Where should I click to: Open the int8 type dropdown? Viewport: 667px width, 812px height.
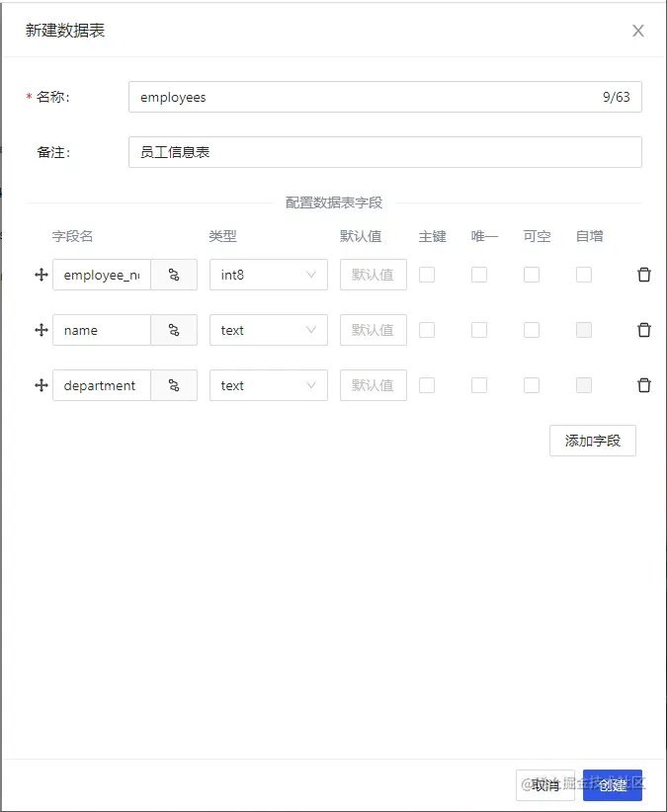click(x=268, y=275)
